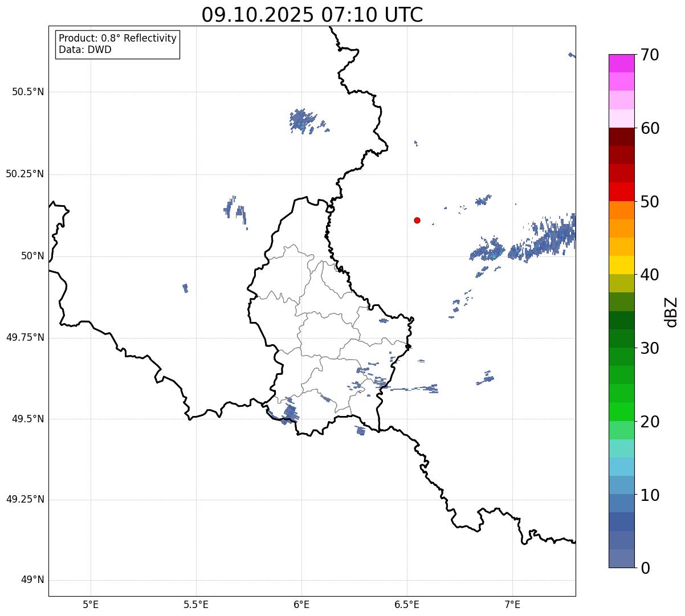Select the "Product: 0.8° Reflectivity" label

118,38
